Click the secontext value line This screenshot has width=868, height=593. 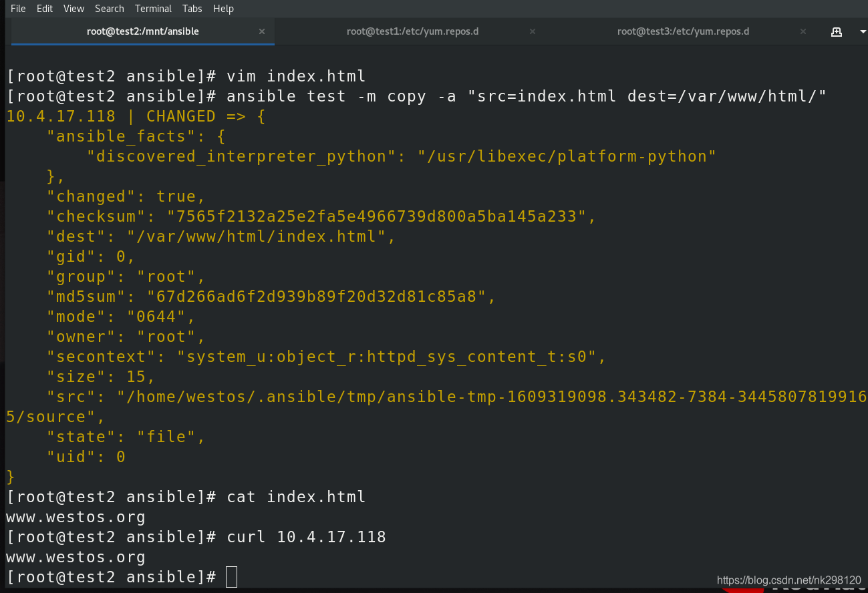[x=326, y=357]
